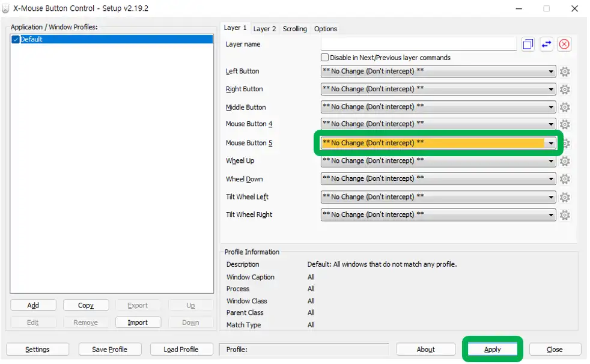Open the Mouse Button 4 settings gear

[x=565, y=125]
